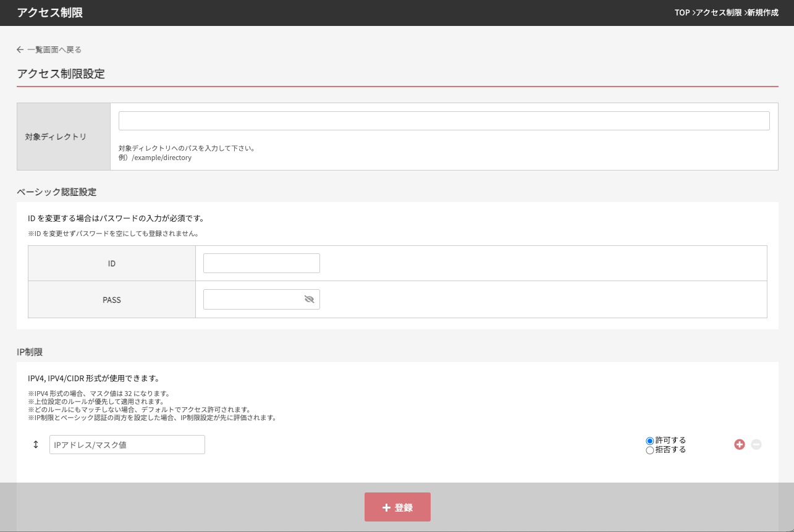Image resolution: width=794 pixels, height=532 pixels.
Task: Click the IPアドレス/マスク値 input box
Action: click(127, 445)
